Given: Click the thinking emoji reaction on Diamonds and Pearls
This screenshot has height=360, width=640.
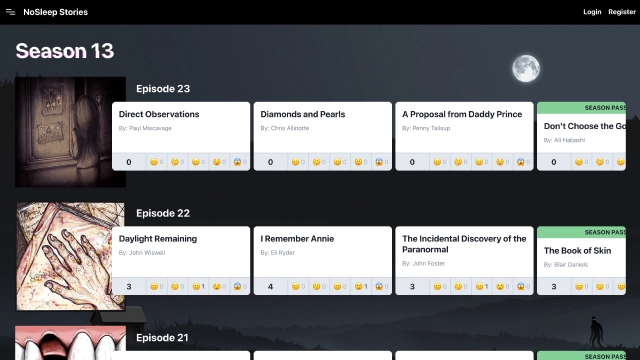Looking at the screenshot, I should (x=319, y=162).
